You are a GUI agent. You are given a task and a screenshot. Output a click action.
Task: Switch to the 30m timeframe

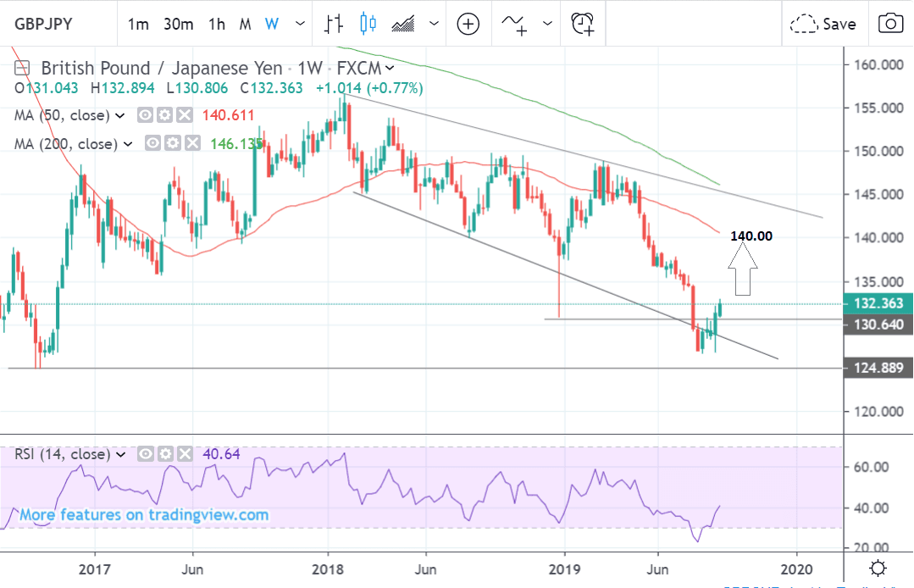(x=178, y=24)
